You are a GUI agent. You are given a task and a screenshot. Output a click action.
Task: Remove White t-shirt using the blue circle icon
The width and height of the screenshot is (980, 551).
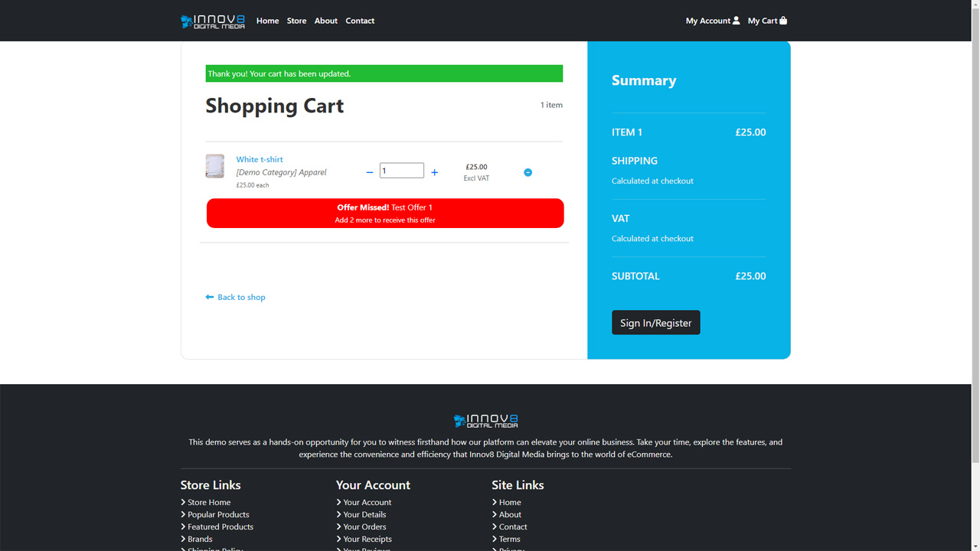coord(528,173)
